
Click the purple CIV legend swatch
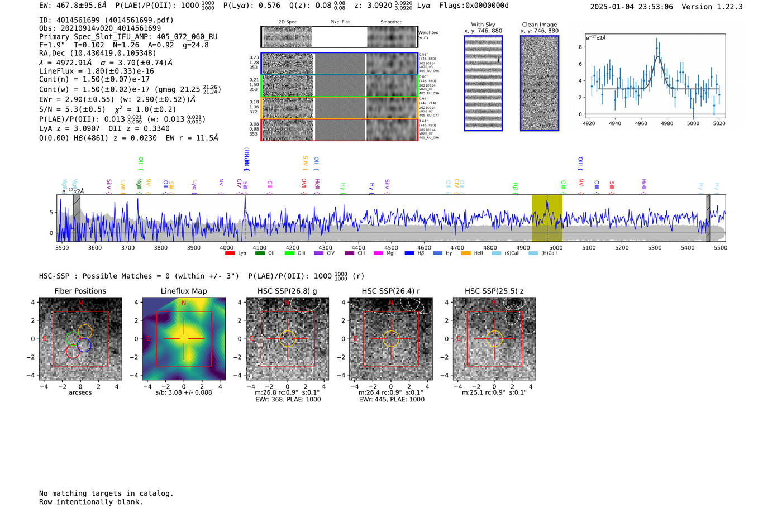pos(319,253)
